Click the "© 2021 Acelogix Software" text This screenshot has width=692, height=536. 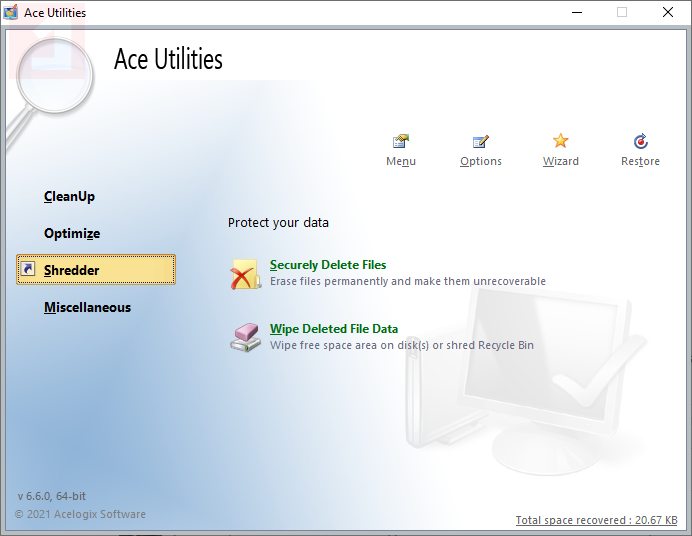click(x=80, y=514)
